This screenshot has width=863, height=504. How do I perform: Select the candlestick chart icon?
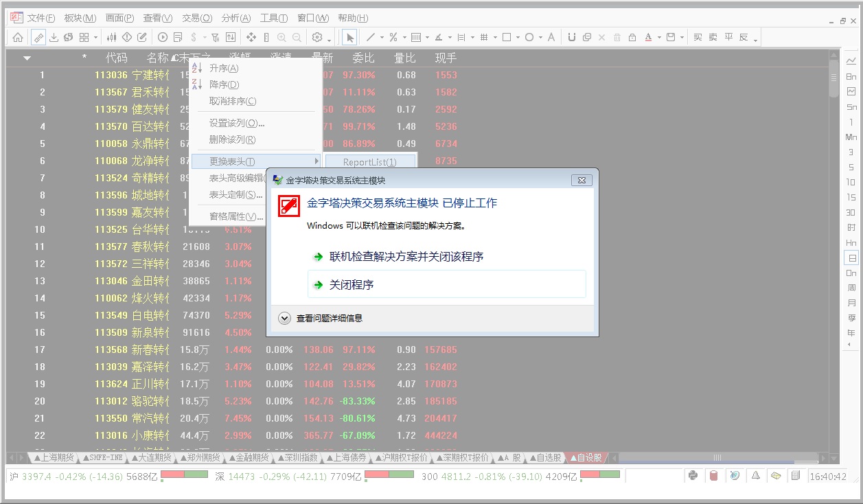coord(112,37)
